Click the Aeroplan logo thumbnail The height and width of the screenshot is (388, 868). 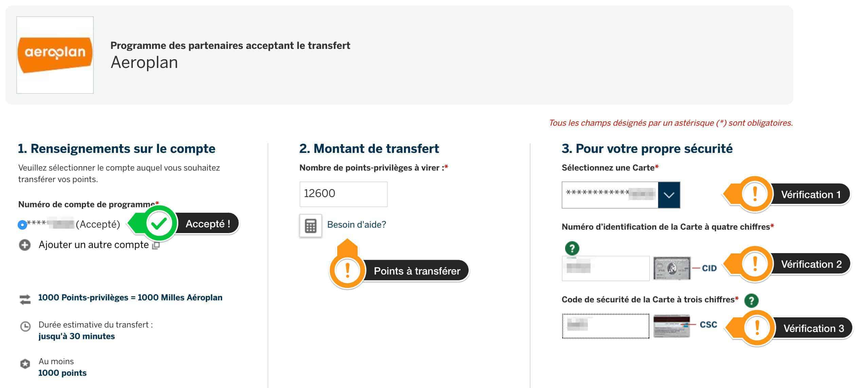(x=55, y=55)
